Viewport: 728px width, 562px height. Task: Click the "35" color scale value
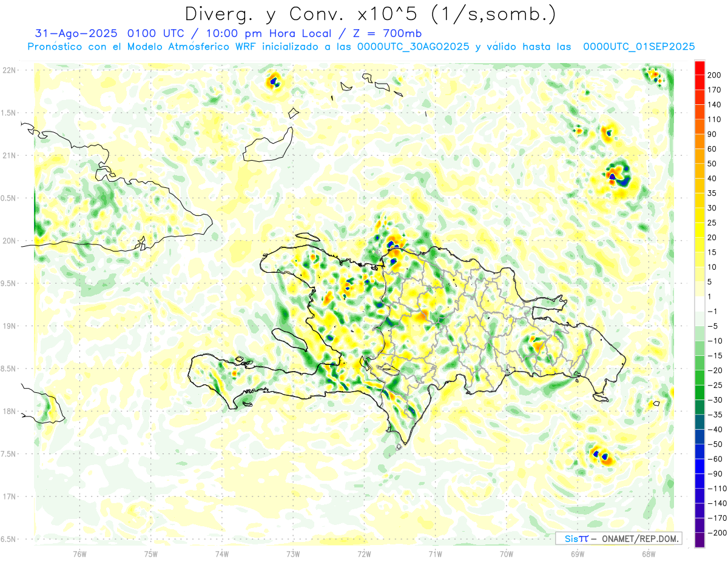pyautogui.click(x=712, y=193)
